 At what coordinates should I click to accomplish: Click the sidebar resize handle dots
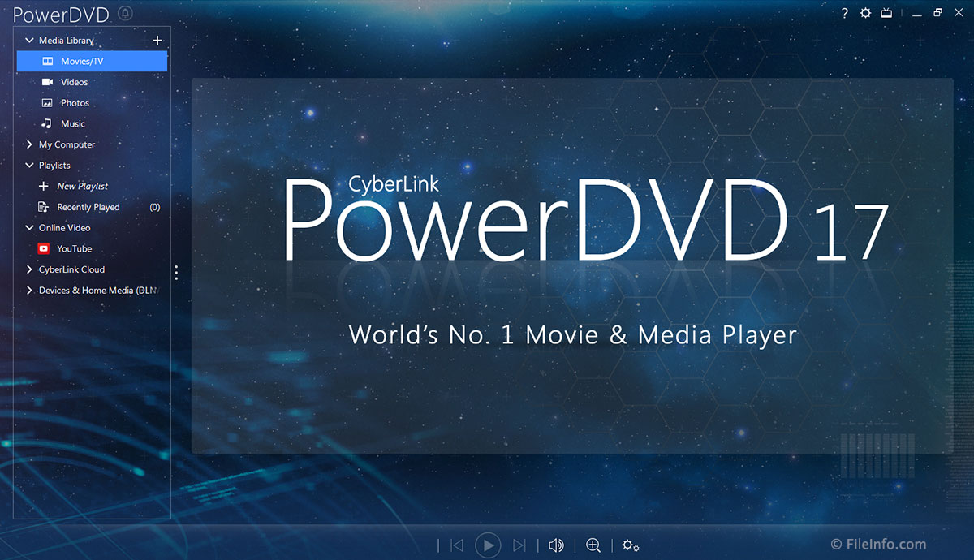click(176, 272)
